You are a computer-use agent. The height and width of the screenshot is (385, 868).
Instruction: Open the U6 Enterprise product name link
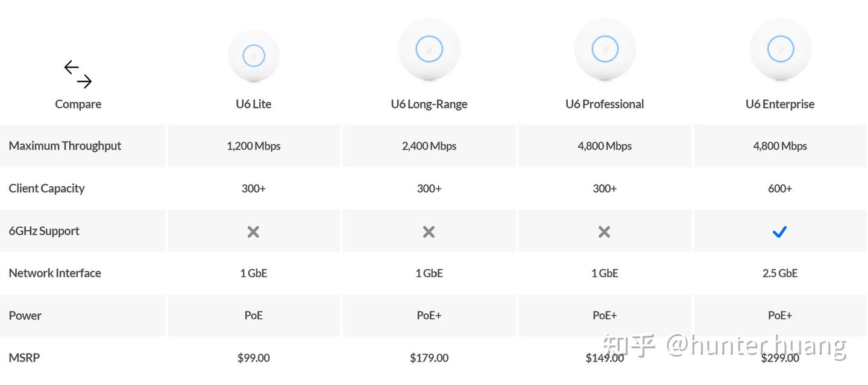780,104
